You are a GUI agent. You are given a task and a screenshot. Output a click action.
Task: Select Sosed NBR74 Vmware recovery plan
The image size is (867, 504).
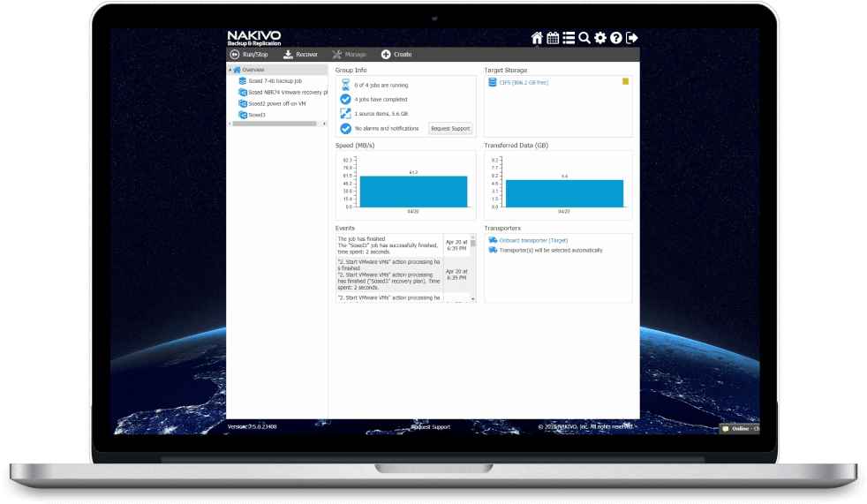288,93
